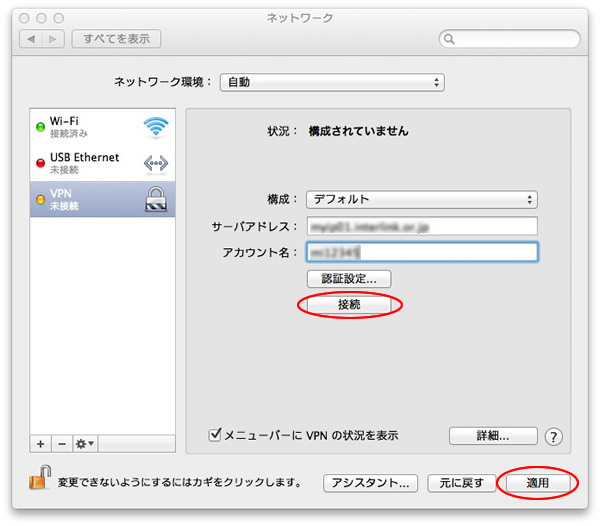The image size is (600, 526).
Task: Click the Wi-Fi signal icon in sidebar
Action: (156, 127)
